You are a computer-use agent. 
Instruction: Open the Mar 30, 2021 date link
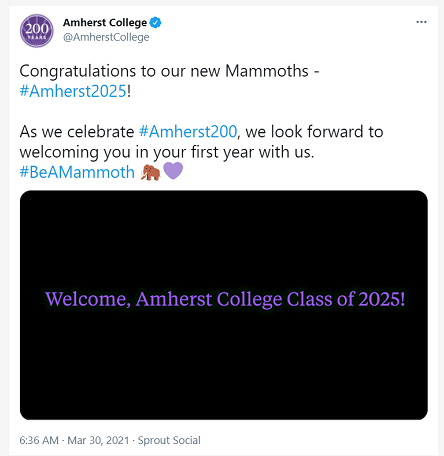tap(98, 440)
